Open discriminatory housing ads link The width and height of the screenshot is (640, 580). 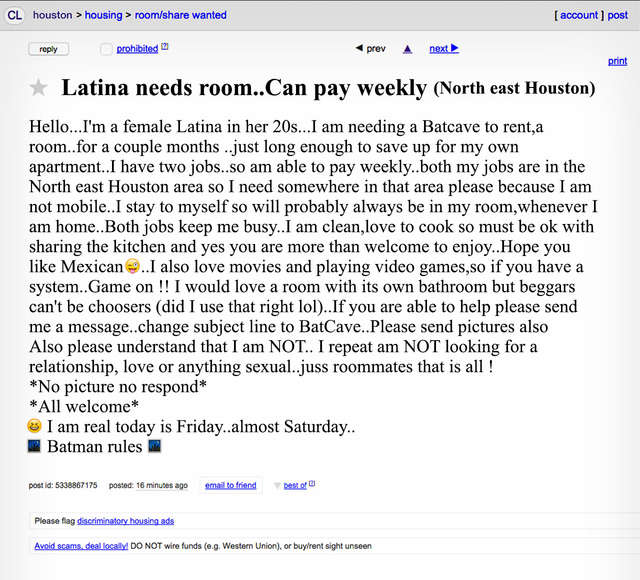tap(124, 521)
